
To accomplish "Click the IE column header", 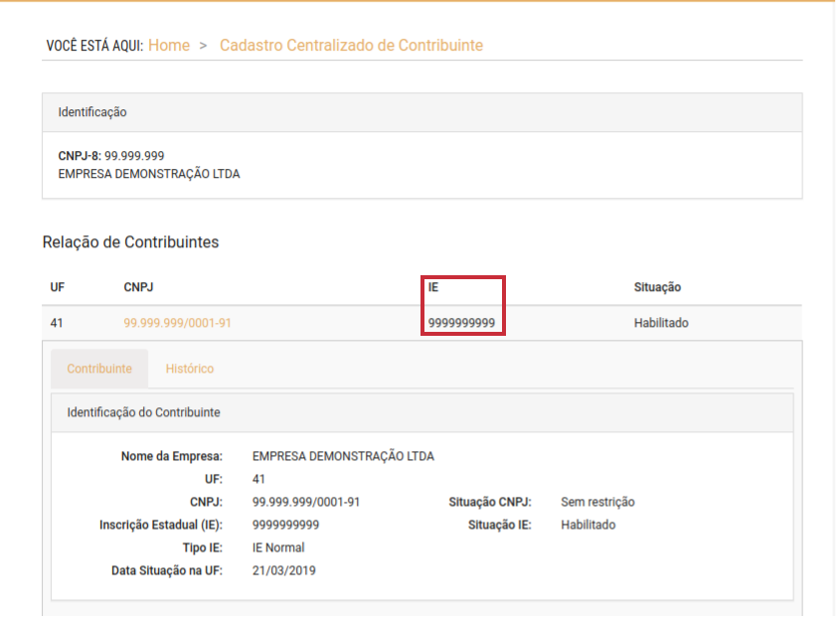I will 433,287.
